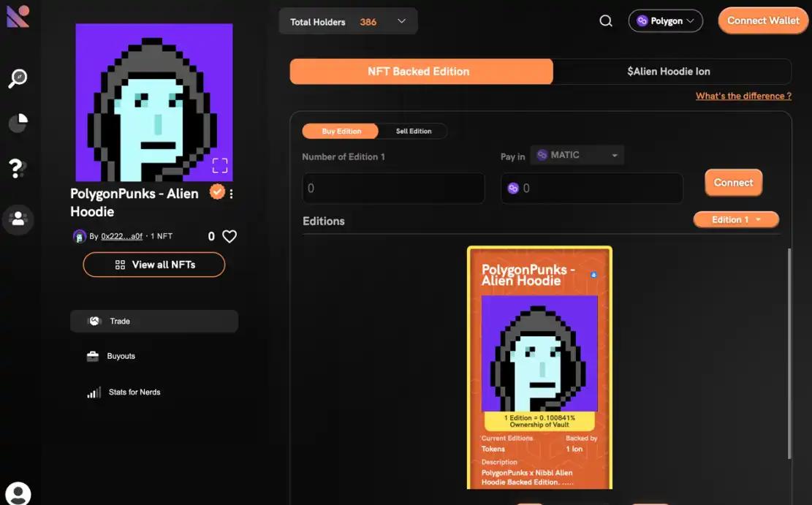Screen dimensions: 812x505
Task: Click the small blue badge on edition card
Action: pyautogui.click(x=593, y=275)
